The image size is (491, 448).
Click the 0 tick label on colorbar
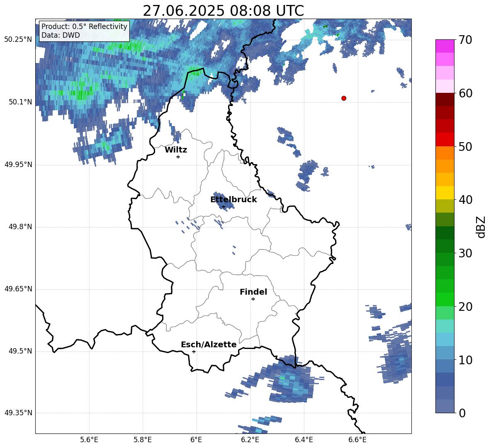[462, 413]
